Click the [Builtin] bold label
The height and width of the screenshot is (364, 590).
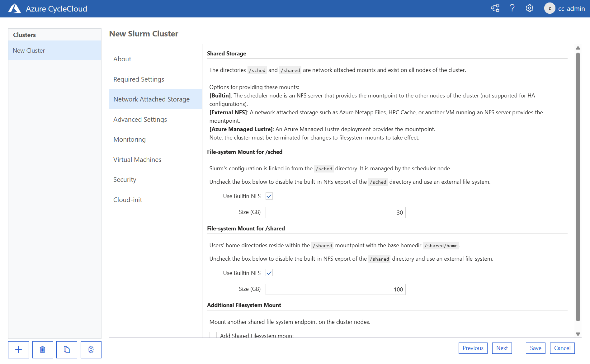click(220, 96)
